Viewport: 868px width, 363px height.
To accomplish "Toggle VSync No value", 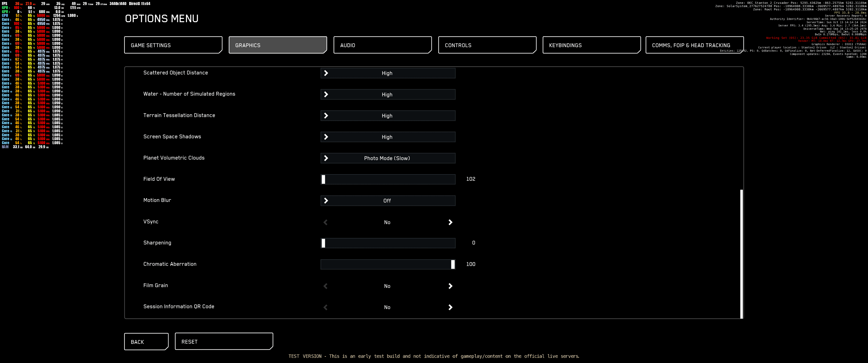I will [x=387, y=222].
